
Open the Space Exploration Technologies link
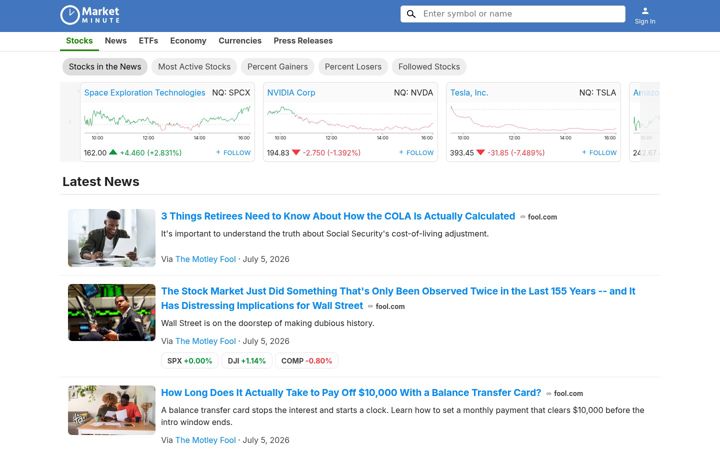[x=145, y=93]
